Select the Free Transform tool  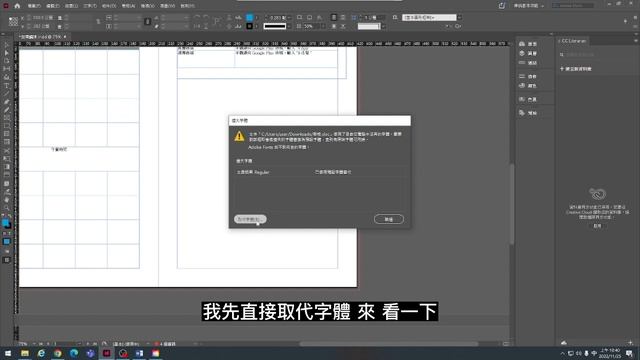(x=7, y=159)
